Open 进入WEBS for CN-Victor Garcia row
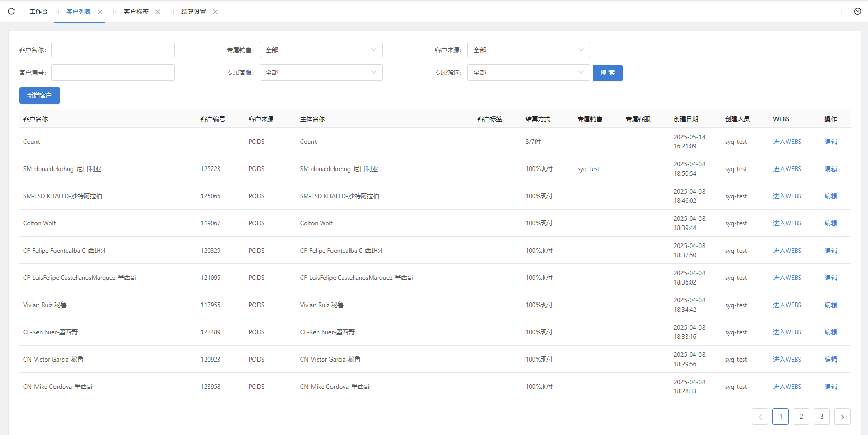 (x=787, y=360)
